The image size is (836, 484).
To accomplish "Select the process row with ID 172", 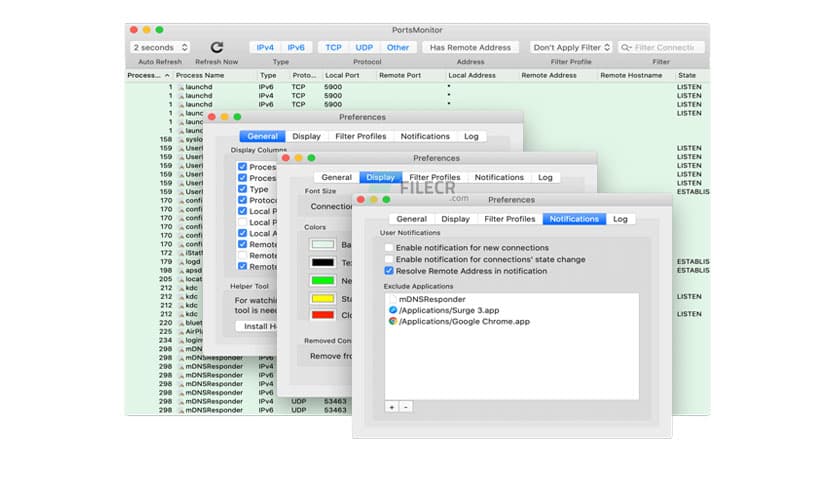I will click(x=165, y=253).
